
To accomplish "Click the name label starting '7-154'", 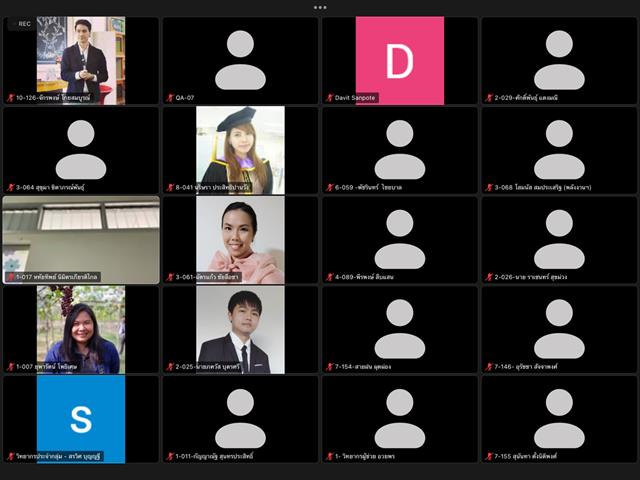I will (363, 367).
